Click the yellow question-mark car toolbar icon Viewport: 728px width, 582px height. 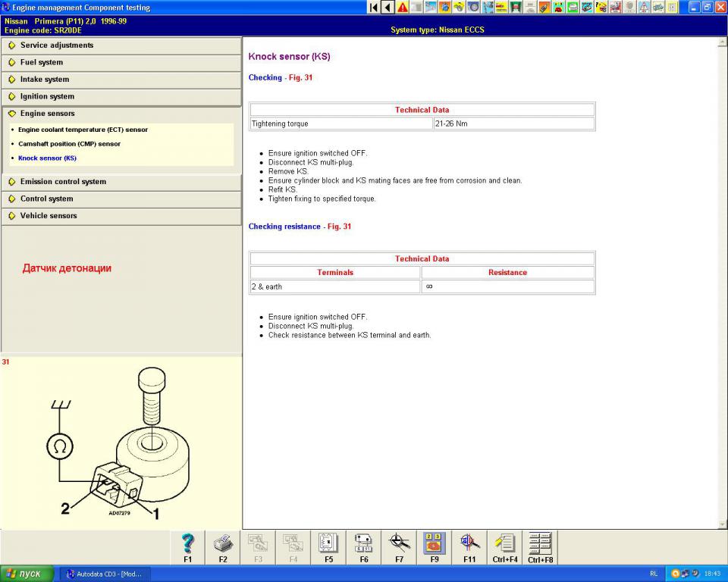coord(601,7)
